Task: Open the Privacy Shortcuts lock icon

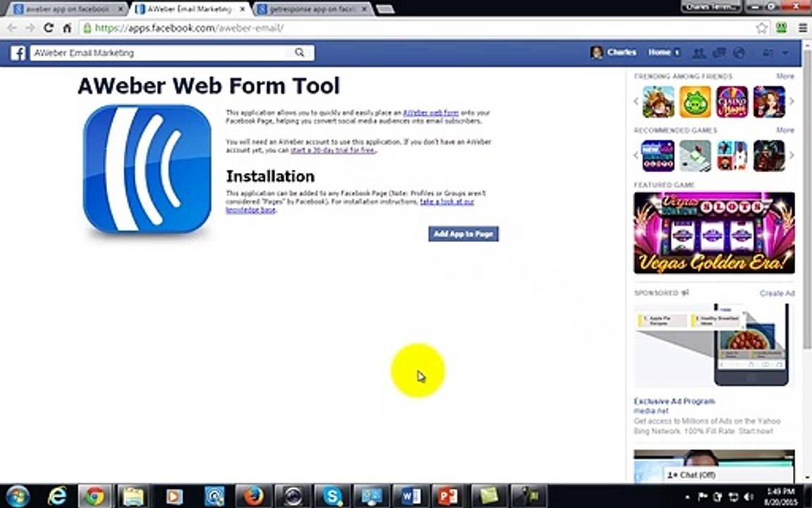Action: click(x=768, y=53)
